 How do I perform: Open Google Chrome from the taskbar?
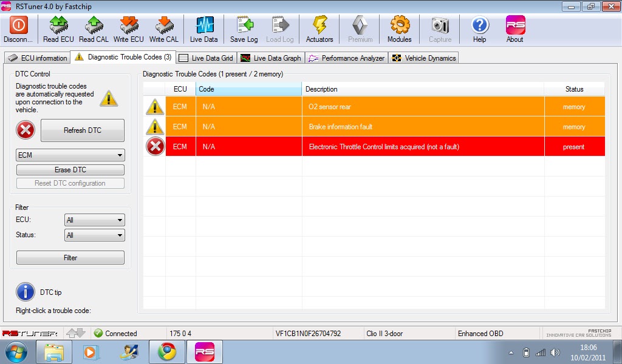click(167, 352)
